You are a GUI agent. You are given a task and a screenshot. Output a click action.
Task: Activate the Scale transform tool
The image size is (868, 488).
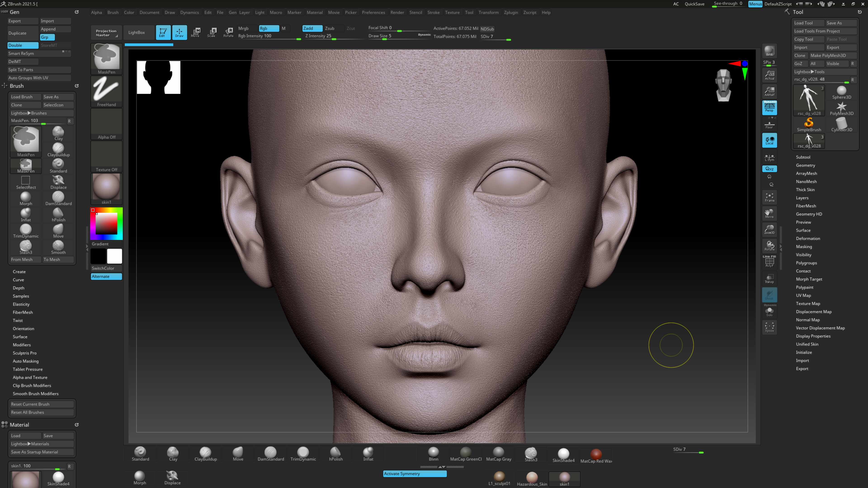[212, 32]
